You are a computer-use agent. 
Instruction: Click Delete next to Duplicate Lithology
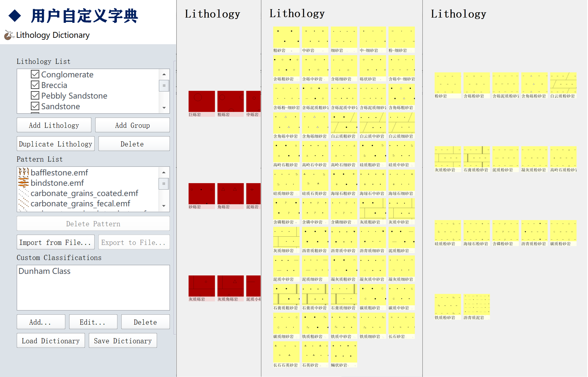coord(134,144)
